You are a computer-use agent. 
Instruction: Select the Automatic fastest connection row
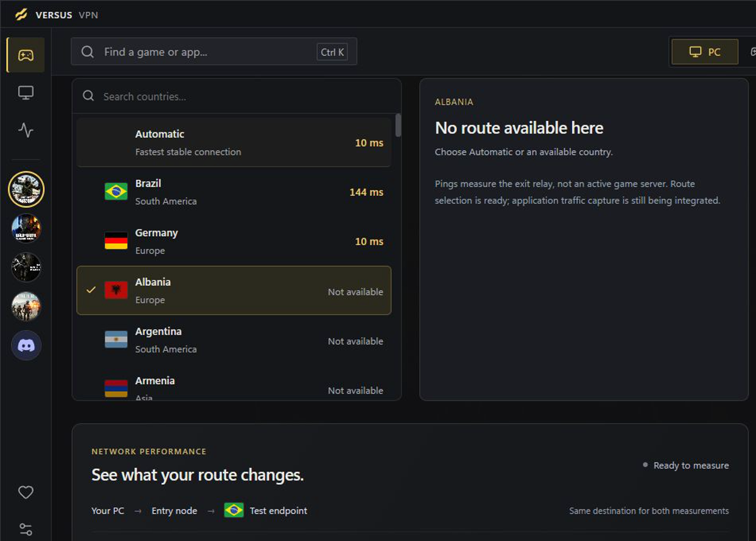(x=234, y=142)
